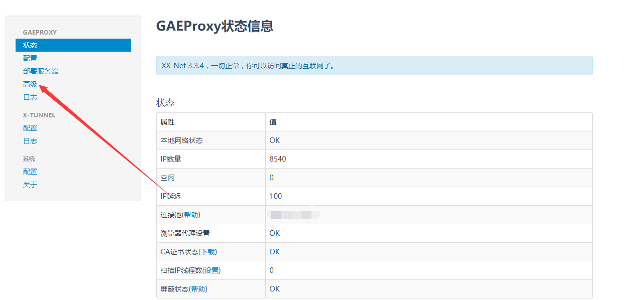The width and height of the screenshot is (644, 300).
Task: Click the IP数量 row showing 8540
Action: [277, 159]
